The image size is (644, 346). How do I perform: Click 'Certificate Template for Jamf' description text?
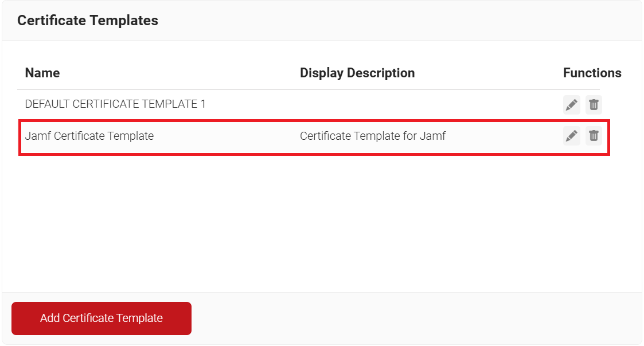click(373, 136)
